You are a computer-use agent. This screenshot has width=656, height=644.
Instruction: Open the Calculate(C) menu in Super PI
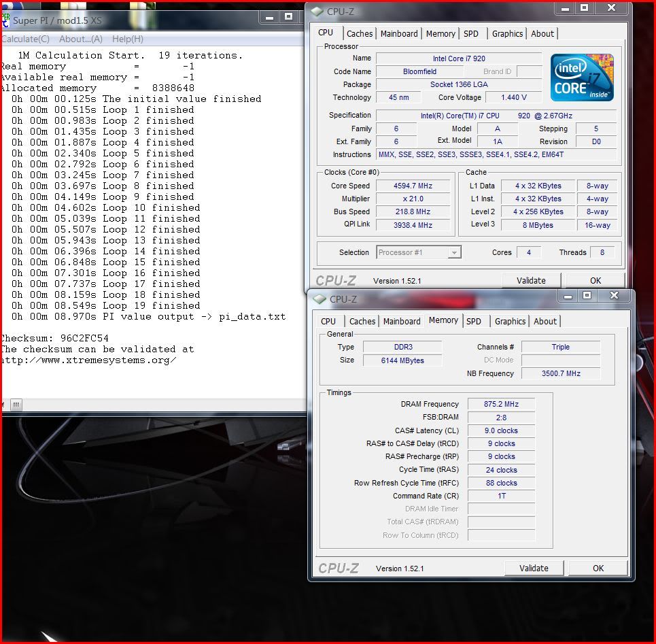[x=24, y=39]
